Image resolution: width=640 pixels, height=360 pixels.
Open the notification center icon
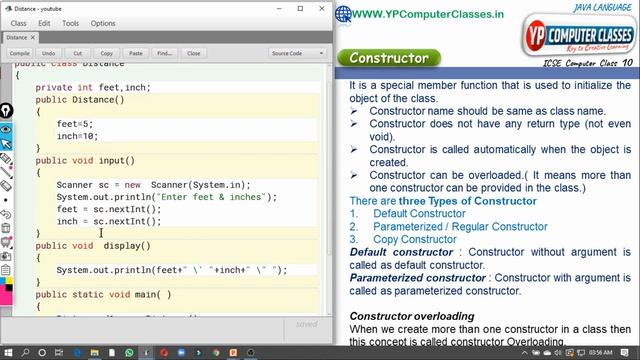624,353
